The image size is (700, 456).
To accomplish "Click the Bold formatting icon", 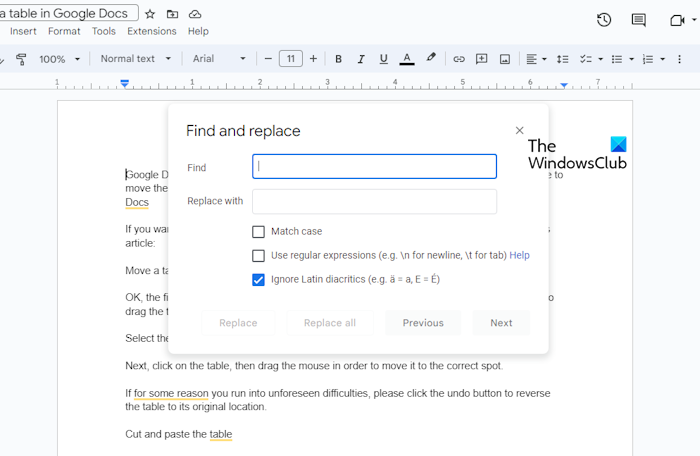I will [x=338, y=59].
